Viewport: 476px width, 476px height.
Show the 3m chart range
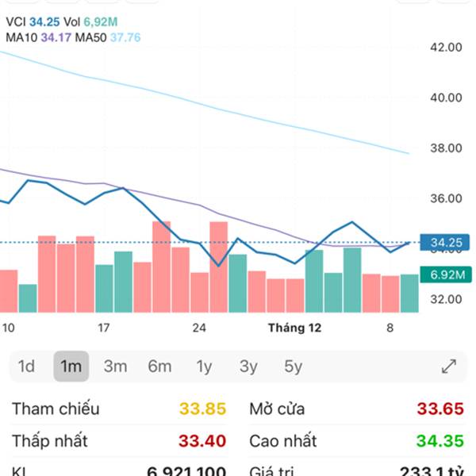tap(116, 367)
